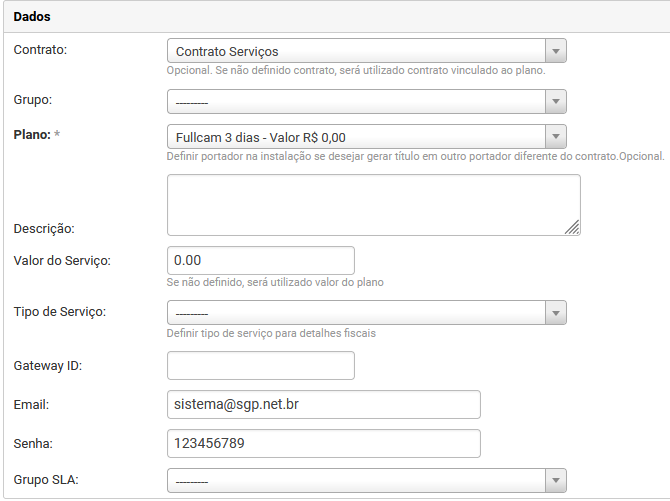The height and width of the screenshot is (501, 670).
Task: Click the Dados section header
Action: tap(32, 17)
